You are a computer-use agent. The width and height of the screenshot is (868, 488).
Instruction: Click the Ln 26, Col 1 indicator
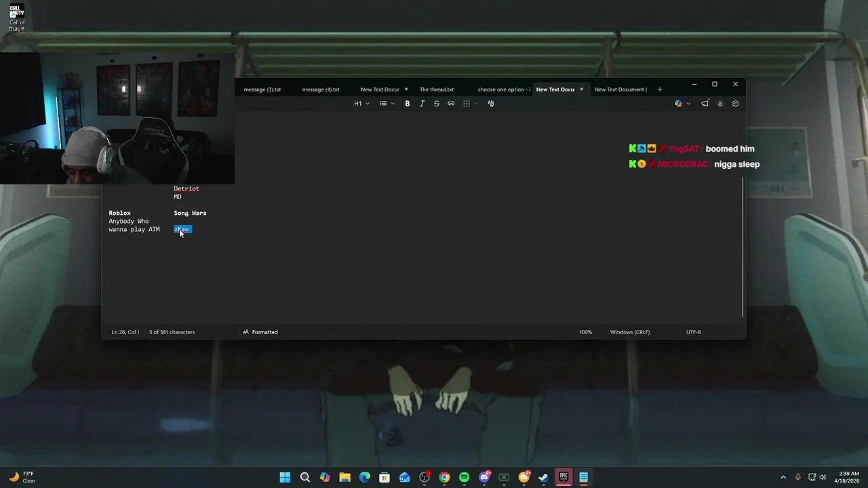(125, 332)
